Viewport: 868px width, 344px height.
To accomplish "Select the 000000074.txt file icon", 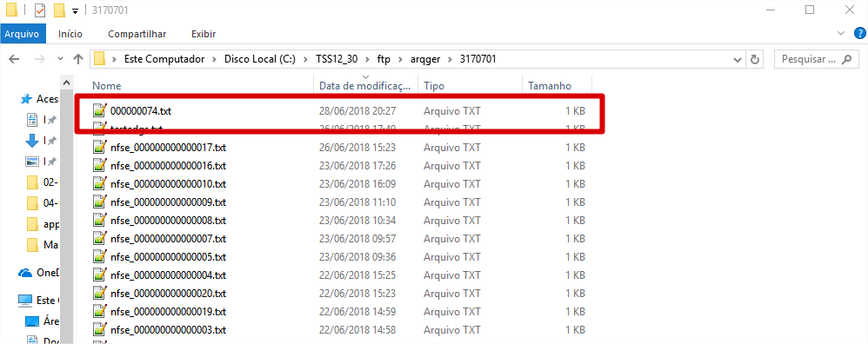I will coord(100,110).
